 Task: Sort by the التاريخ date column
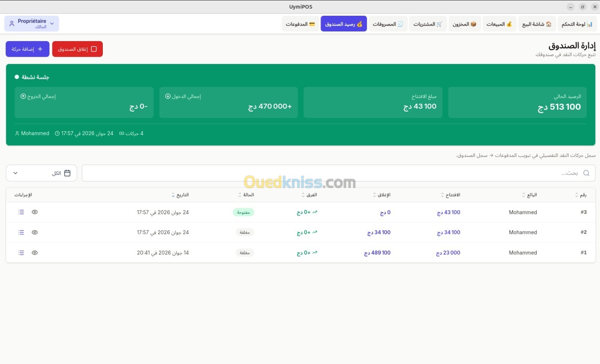[x=180, y=195]
